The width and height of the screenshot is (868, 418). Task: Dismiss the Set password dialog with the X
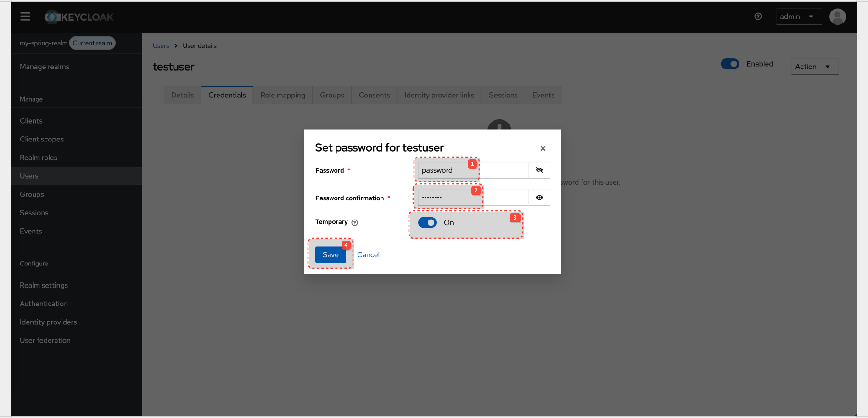tap(543, 148)
